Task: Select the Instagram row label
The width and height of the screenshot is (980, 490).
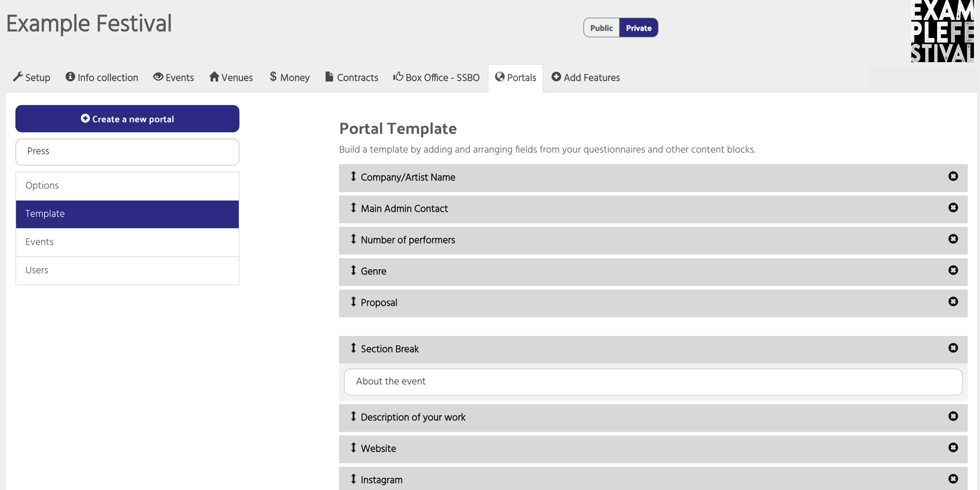Action: (381, 480)
